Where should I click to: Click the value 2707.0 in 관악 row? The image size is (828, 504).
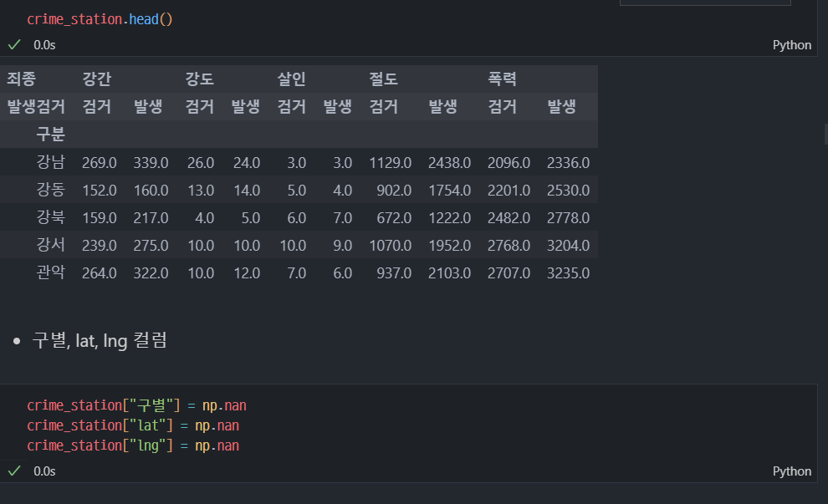tap(509, 272)
